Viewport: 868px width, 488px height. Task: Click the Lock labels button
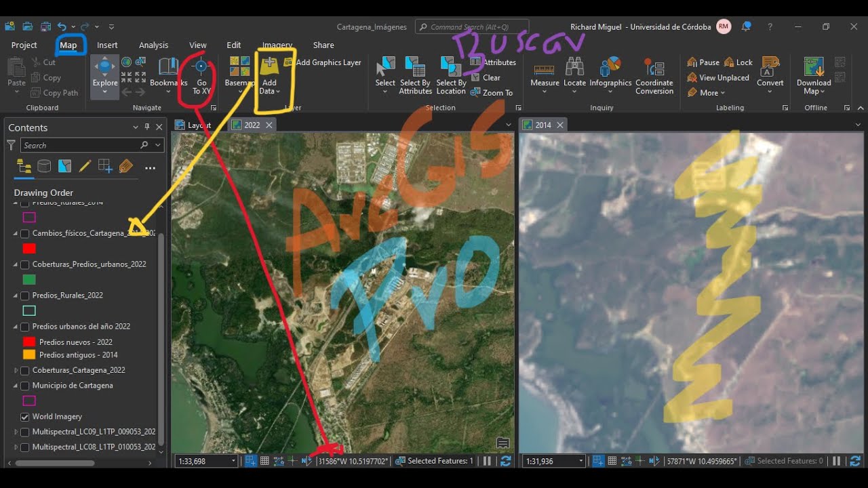click(738, 62)
